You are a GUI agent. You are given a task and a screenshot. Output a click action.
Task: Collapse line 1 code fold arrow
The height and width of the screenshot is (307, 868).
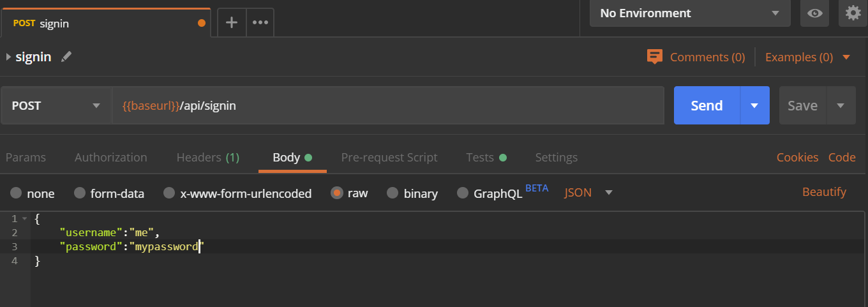24,218
